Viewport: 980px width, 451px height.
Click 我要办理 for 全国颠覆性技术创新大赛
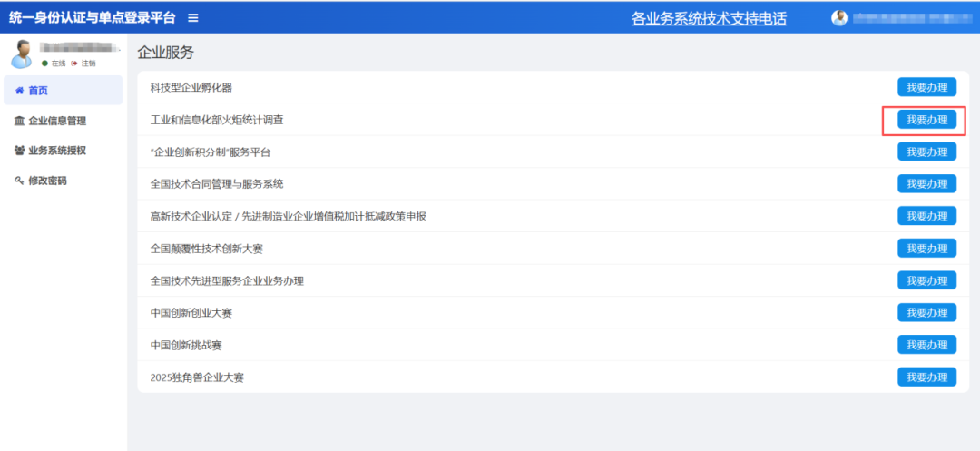(x=926, y=248)
